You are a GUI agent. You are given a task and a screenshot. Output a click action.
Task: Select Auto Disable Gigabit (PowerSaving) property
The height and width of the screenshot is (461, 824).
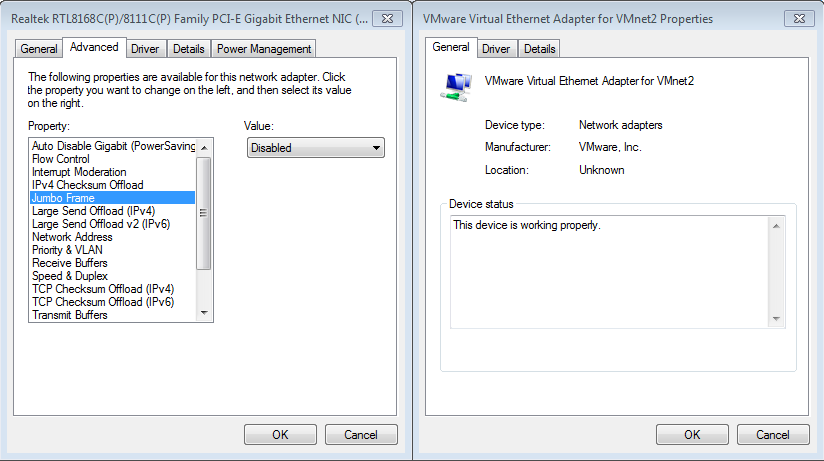(x=113, y=146)
